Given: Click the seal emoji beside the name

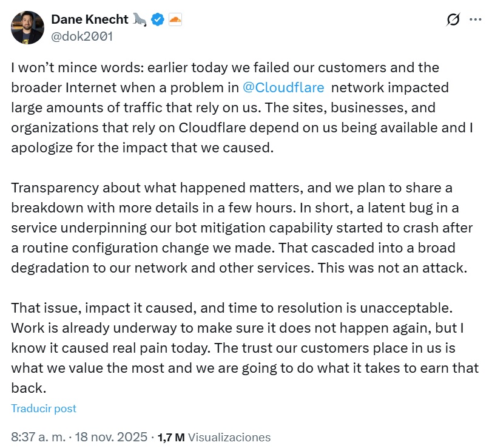Looking at the screenshot, I should 140,19.
